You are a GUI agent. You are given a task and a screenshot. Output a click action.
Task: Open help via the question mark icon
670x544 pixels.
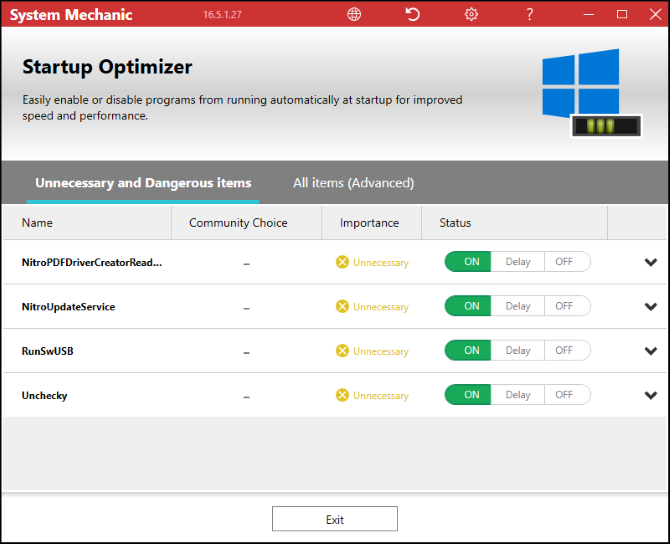point(529,14)
